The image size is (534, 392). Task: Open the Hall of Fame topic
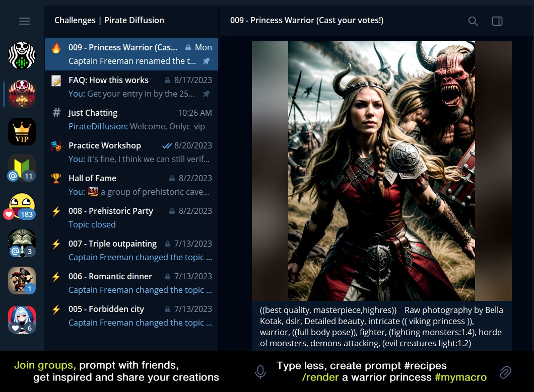pyautogui.click(x=131, y=185)
